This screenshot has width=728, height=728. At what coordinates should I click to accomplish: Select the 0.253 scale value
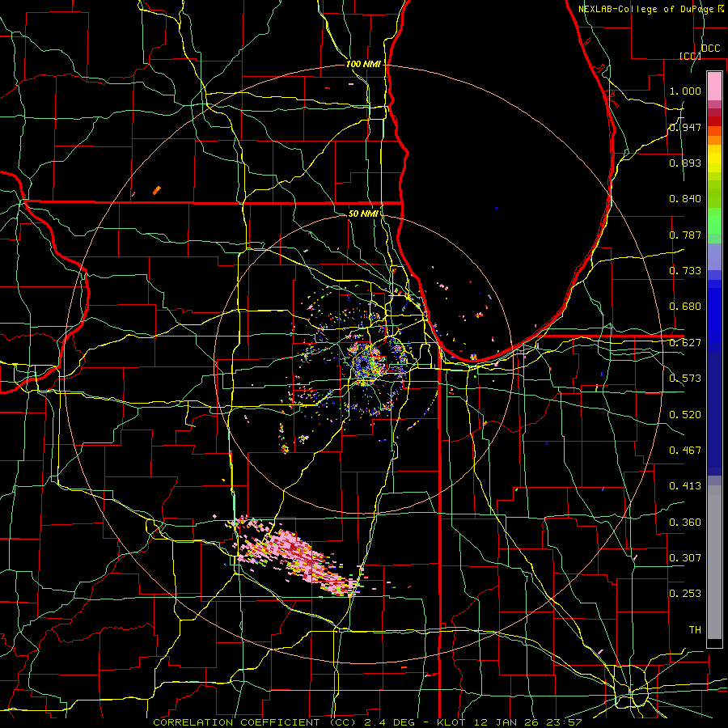click(685, 594)
